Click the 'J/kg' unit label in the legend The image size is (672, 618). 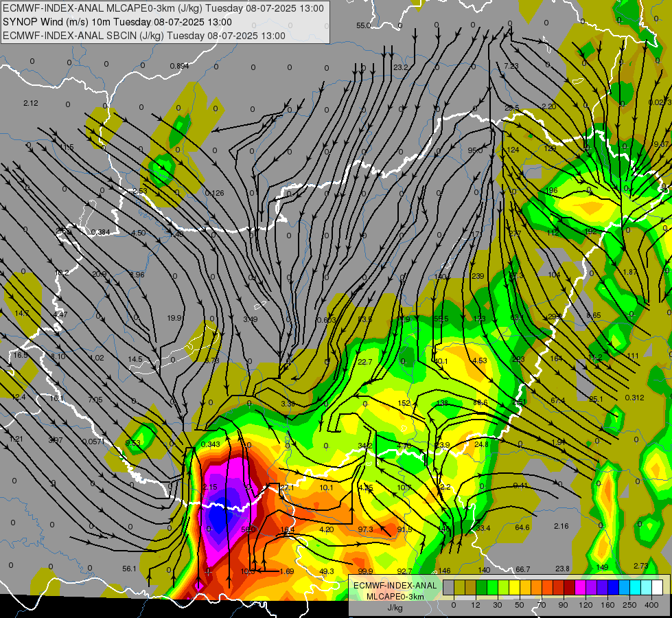pyautogui.click(x=395, y=608)
